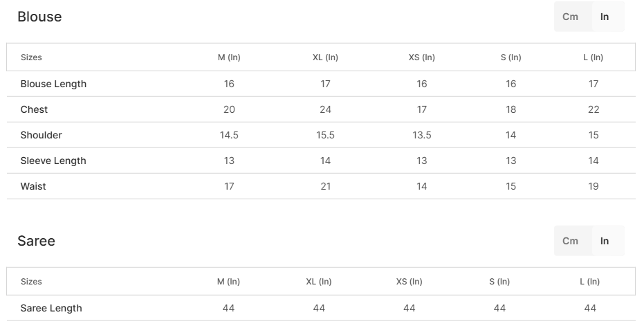The image size is (644, 335).
Task: Switch Saree table units to Cm
Action: click(570, 241)
